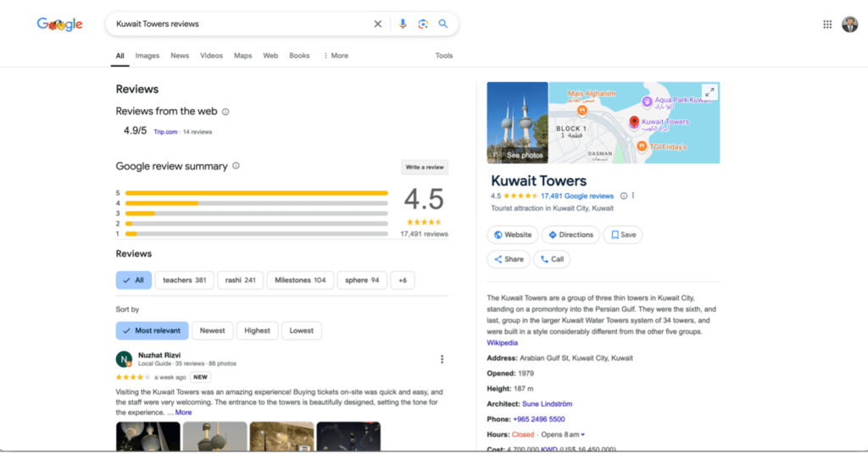Sort reviews by Highest

258,330
